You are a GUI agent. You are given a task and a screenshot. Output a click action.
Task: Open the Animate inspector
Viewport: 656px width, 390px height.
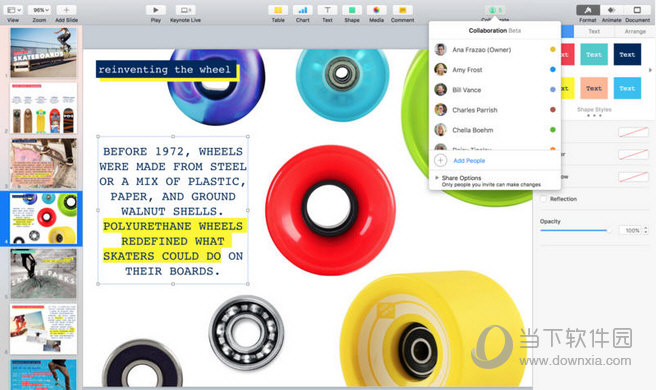(x=612, y=10)
